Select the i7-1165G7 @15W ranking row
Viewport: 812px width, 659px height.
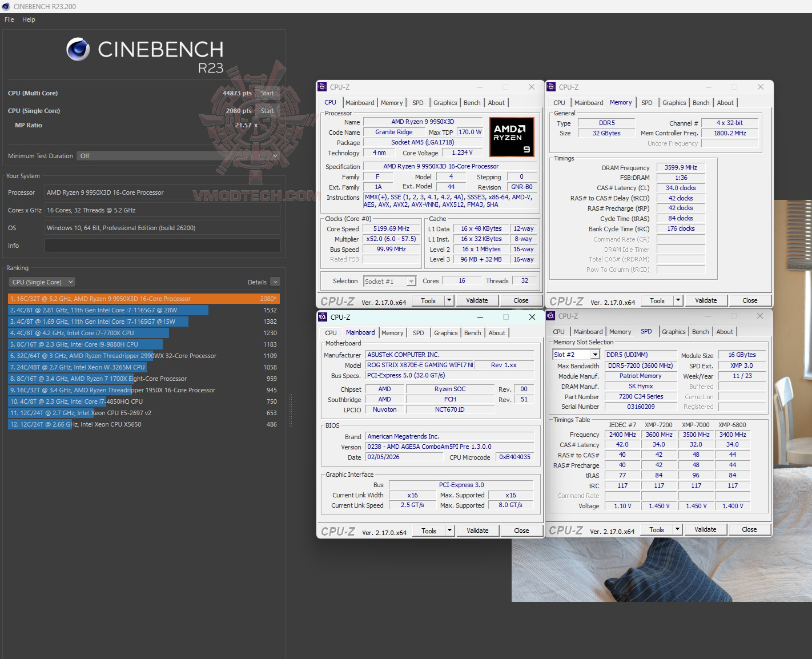click(x=144, y=322)
